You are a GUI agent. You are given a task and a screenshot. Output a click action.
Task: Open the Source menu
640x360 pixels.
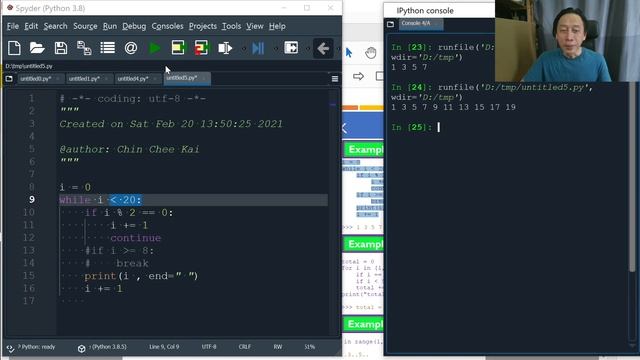(x=85, y=26)
